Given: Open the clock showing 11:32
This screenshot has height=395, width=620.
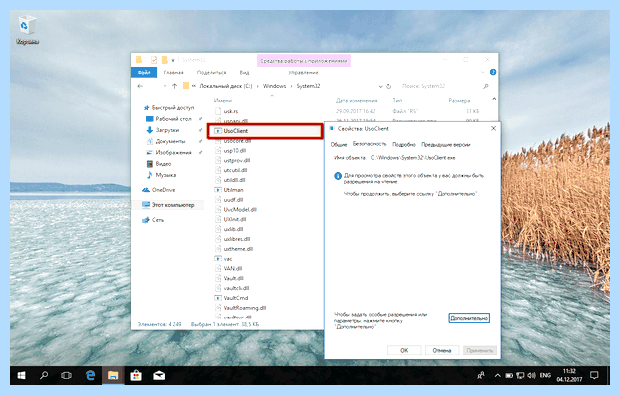Looking at the screenshot, I should coord(569,375).
